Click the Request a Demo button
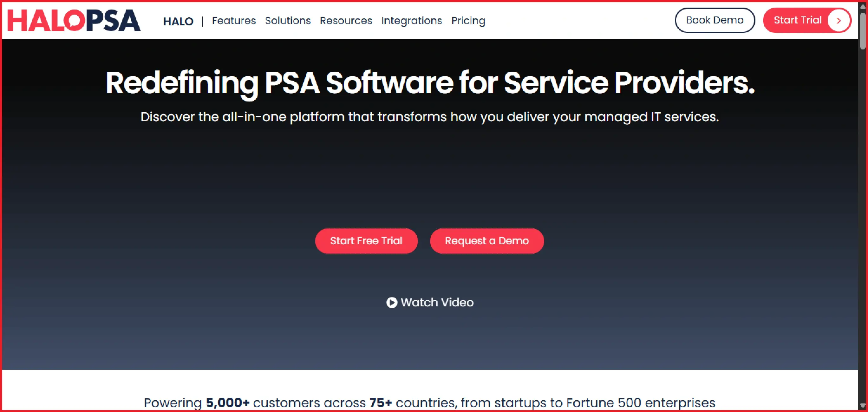Image resolution: width=868 pixels, height=412 pixels. click(486, 240)
